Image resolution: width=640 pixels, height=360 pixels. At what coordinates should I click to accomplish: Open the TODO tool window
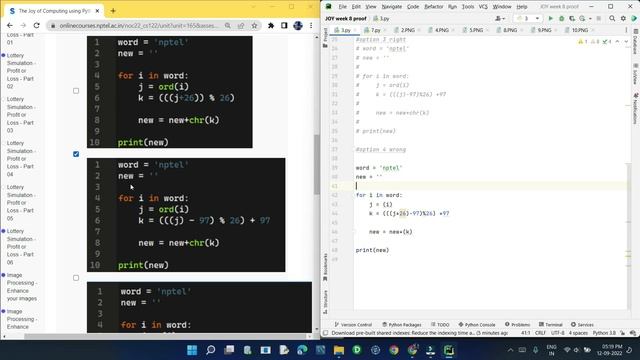pos(440,324)
